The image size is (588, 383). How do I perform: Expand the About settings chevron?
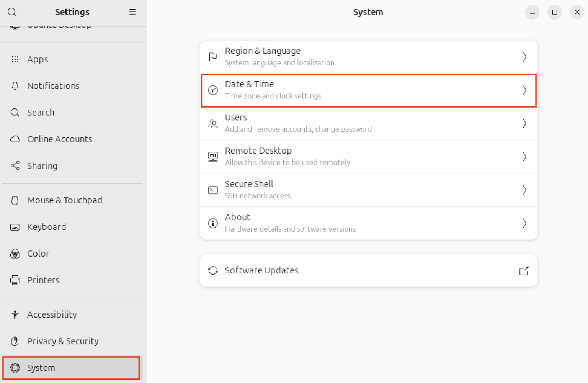524,223
